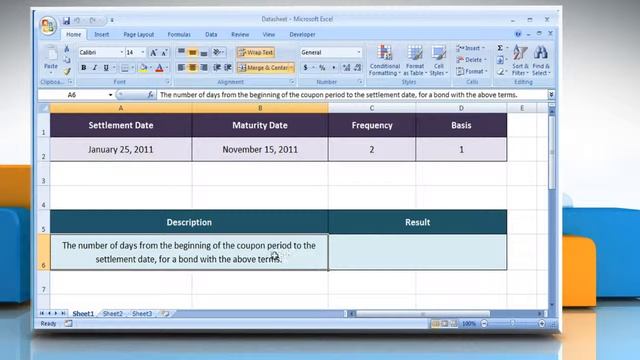Image resolution: width=640 pixels, height=360 pixels.
Task: Click zoom in plus button
Action: pyautogui.click(x=542, y=324)
